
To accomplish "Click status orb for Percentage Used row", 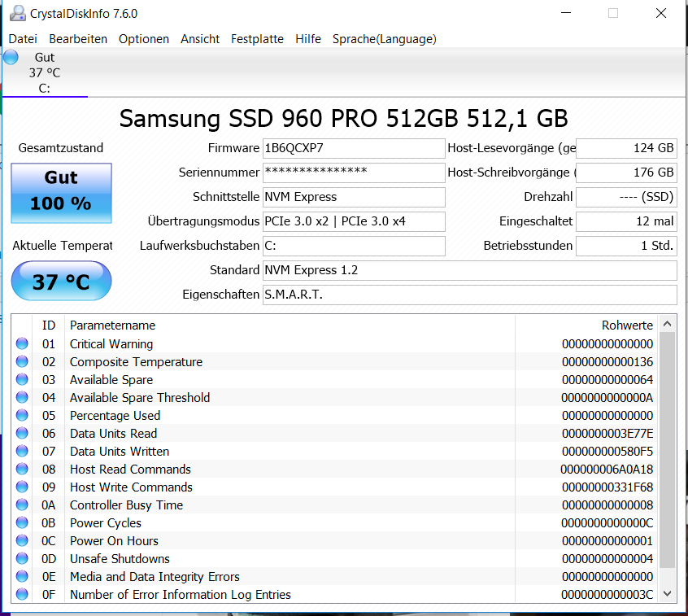I will pos(22,415).
